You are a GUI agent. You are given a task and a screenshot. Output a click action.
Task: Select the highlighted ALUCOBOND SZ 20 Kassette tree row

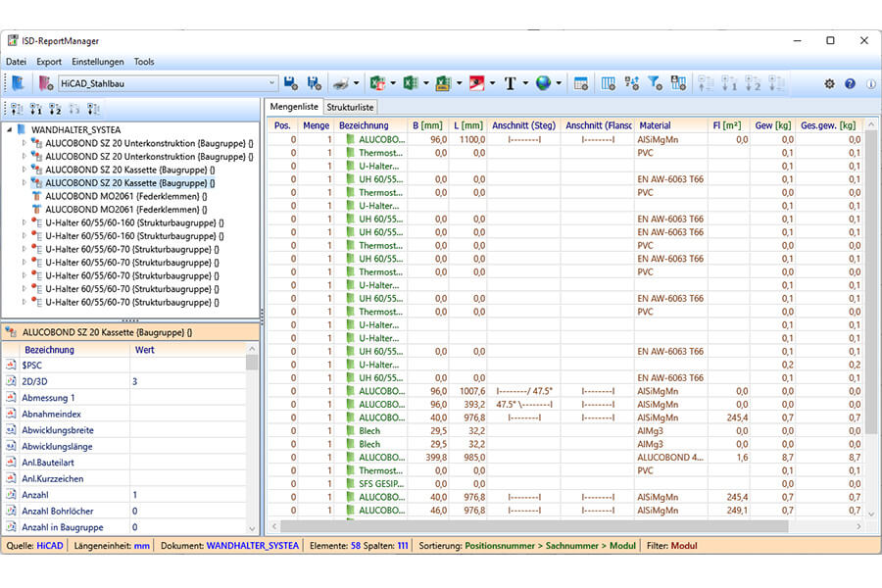pos(130,183)
